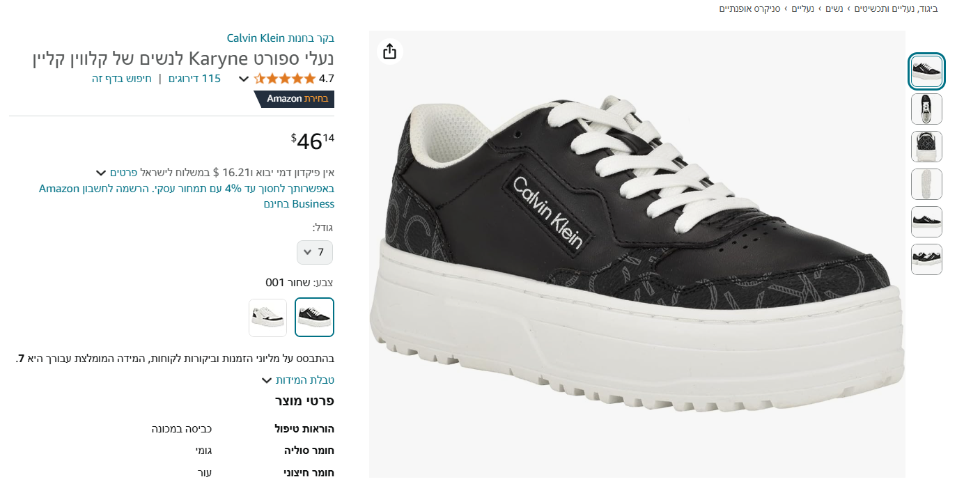Screen dimensions: 980x484
Task: Choose the white color swatch
Action: (267, 318)
